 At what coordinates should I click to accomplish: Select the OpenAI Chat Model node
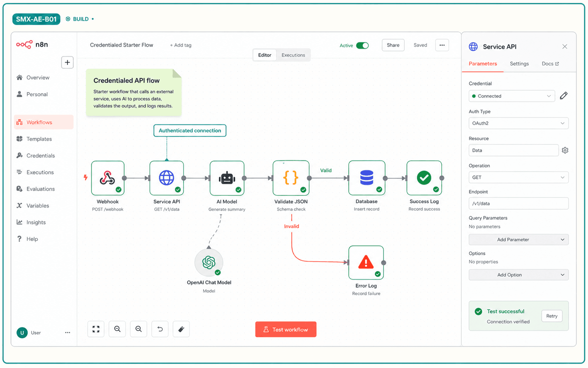209,262
